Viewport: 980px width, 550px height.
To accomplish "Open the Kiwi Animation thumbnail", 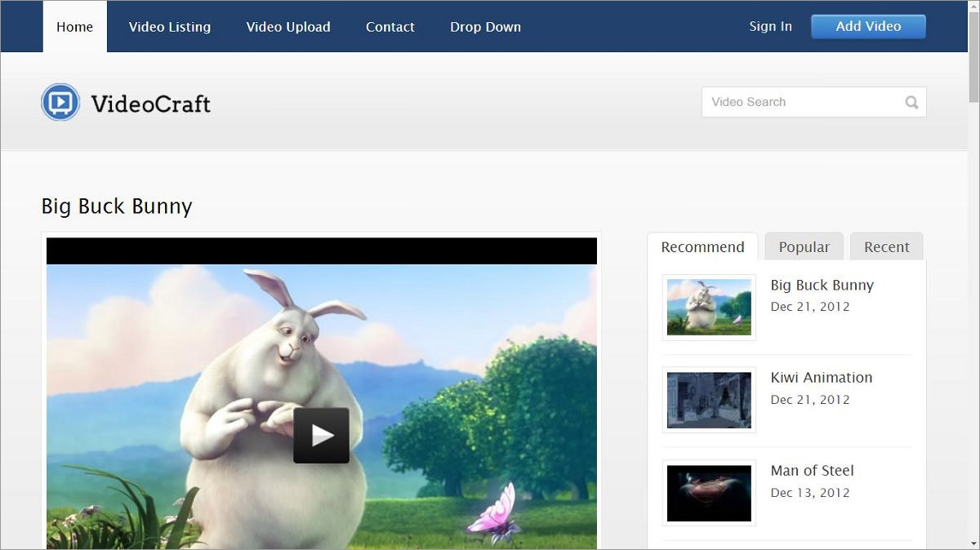I will [x=709, y=400].
